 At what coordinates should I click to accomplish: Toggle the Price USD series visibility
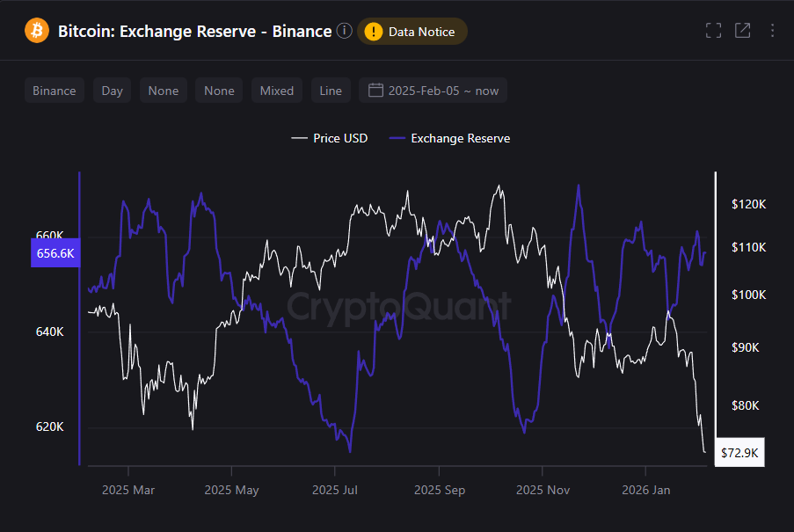[x=329, y=138]
